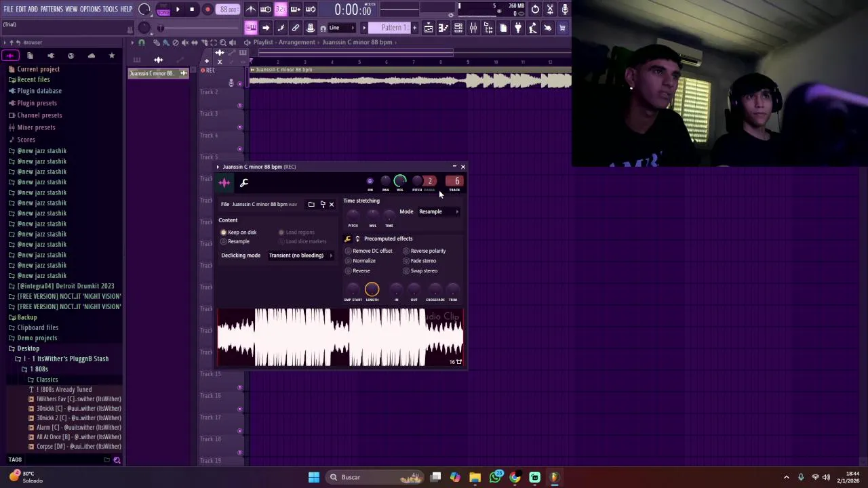The image size is (868, 488).
Task: Open the Playlist view from the toolbar
Action: [x=429, y=28]
